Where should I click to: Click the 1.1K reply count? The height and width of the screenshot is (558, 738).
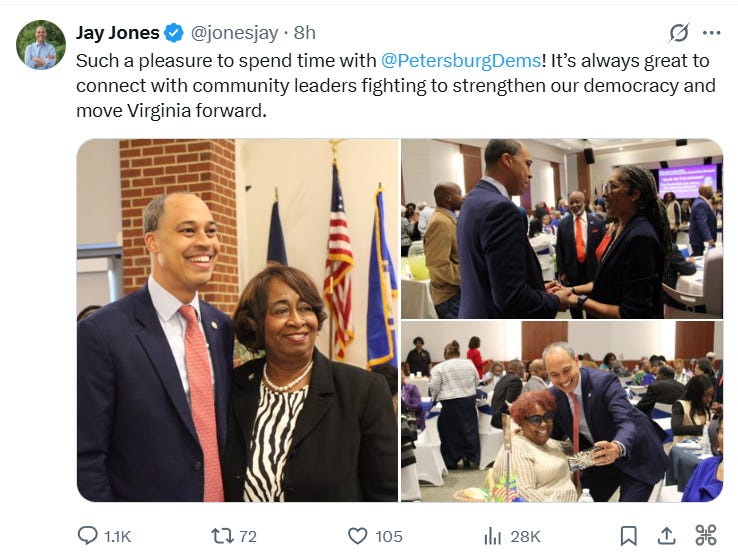(x=117, y=536)
